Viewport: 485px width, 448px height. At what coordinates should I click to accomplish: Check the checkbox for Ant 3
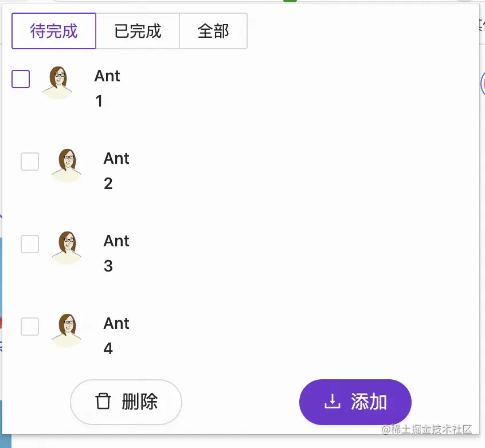(29, 244)
